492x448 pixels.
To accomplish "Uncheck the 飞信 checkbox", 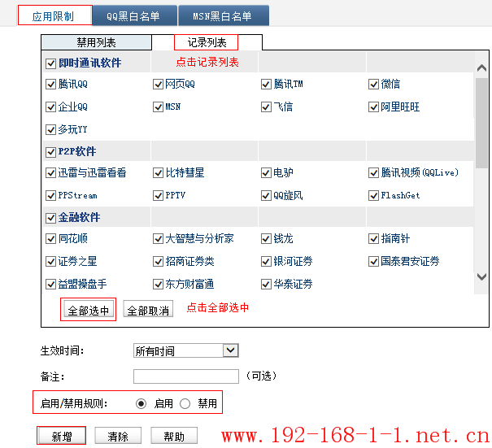I will click(x=266, y=107).
